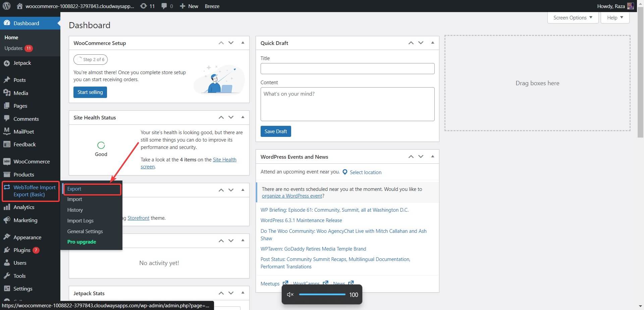Click the What's on your mind content box
The image size is (644, 310).
[347, 104]
